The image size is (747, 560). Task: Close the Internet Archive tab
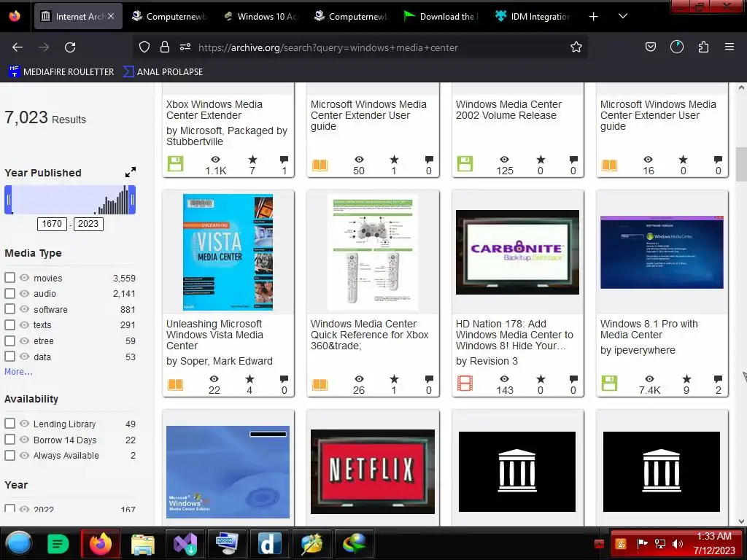coord(111,16)
